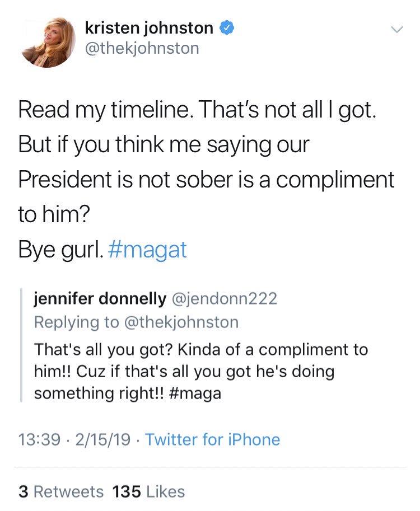This screenshot has width=420, height=511.
Task: View the 135 Likes list
Action: click(x=149, y=492)
